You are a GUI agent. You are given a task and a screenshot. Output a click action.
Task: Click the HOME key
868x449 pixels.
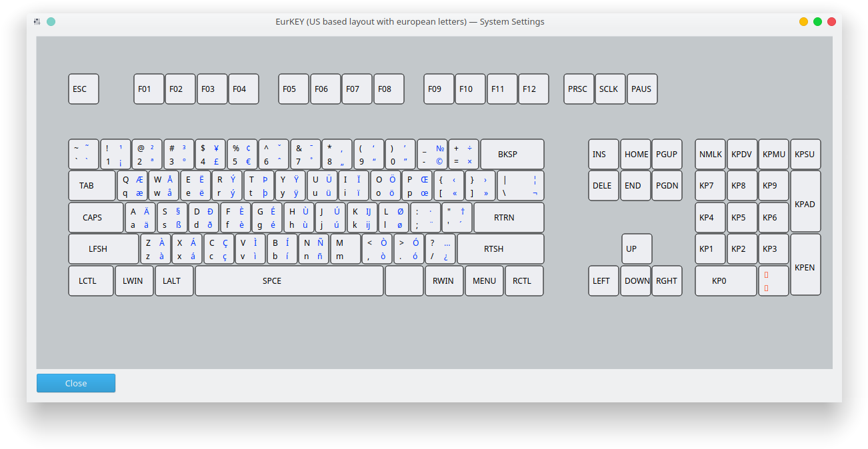[x=635, y=154]
